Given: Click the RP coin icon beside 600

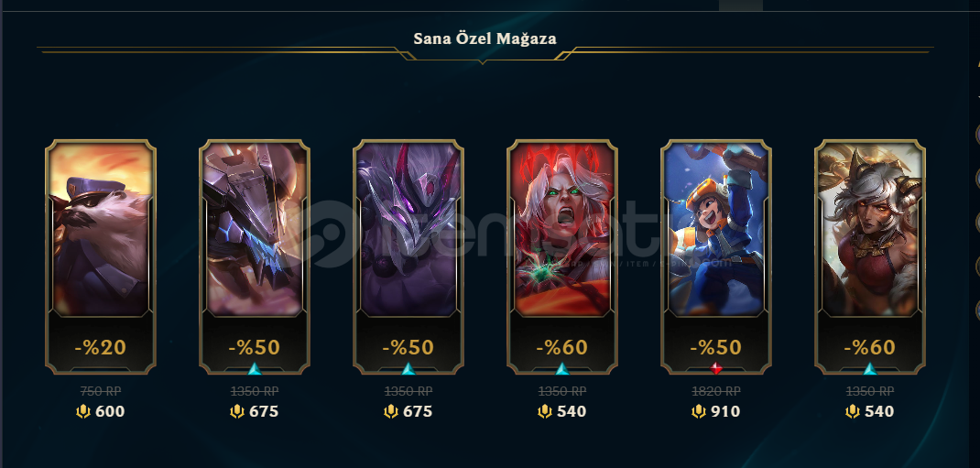Looking at the screenshot, I should pyautogui.click(x=83, y=412).
